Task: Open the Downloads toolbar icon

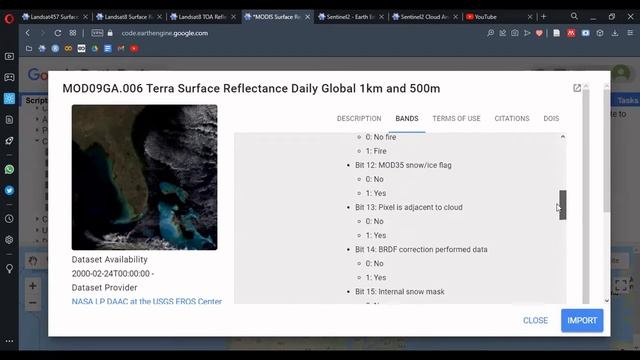Action: coord(615,33)
